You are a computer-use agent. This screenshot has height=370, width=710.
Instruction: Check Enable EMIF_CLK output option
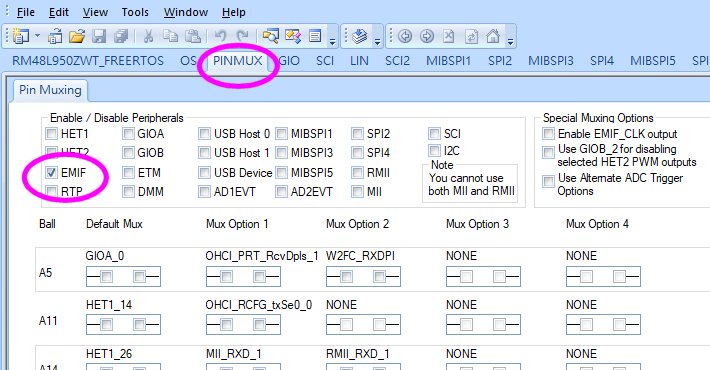[548, 134]
